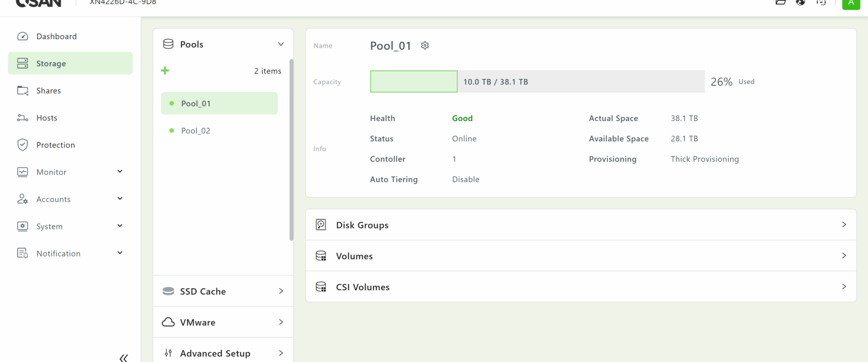Expand the Monitor submenu chevron
The height and width of the screenshot is (362, 868).
pyautogui.click(x=120, y=171)
